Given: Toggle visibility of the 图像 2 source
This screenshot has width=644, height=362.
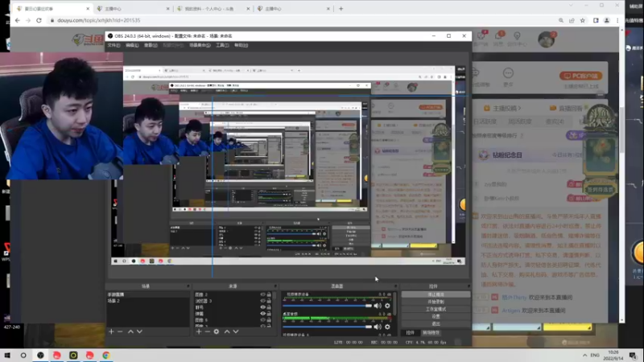Looking at the screenshot, I should click(263, 294).
